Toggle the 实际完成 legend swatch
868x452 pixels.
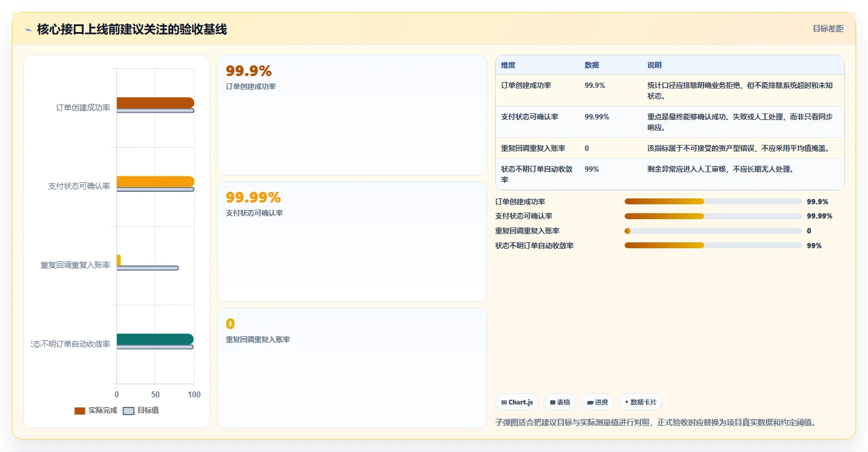point(80,410)
